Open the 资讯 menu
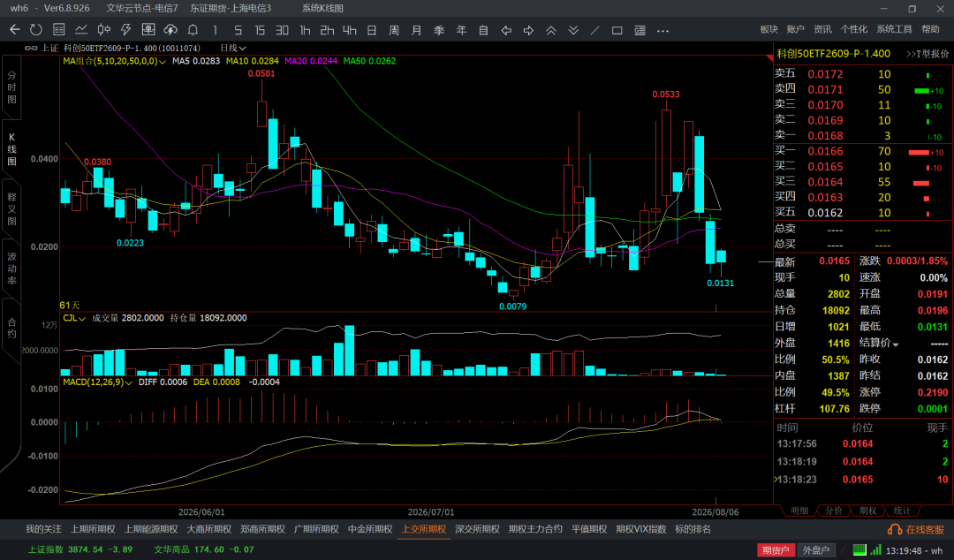This screenshot has width=954, height=560. tap(822, 29)
